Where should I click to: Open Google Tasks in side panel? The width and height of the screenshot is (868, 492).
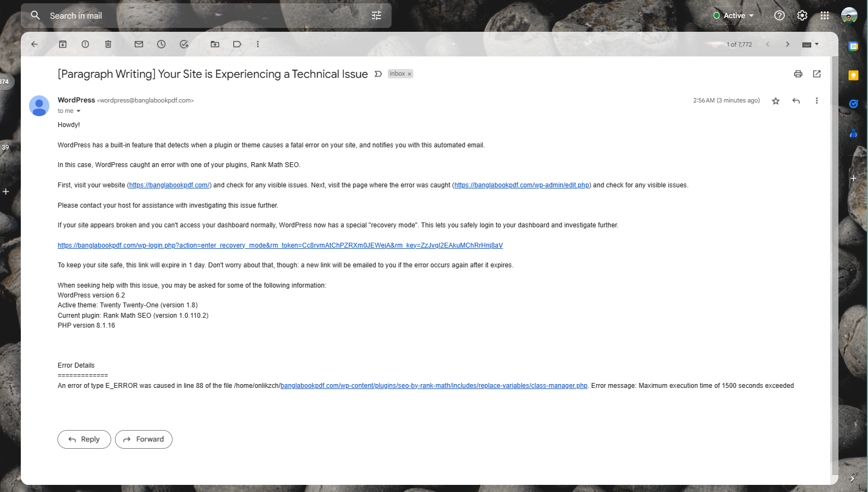coord(853,104)
